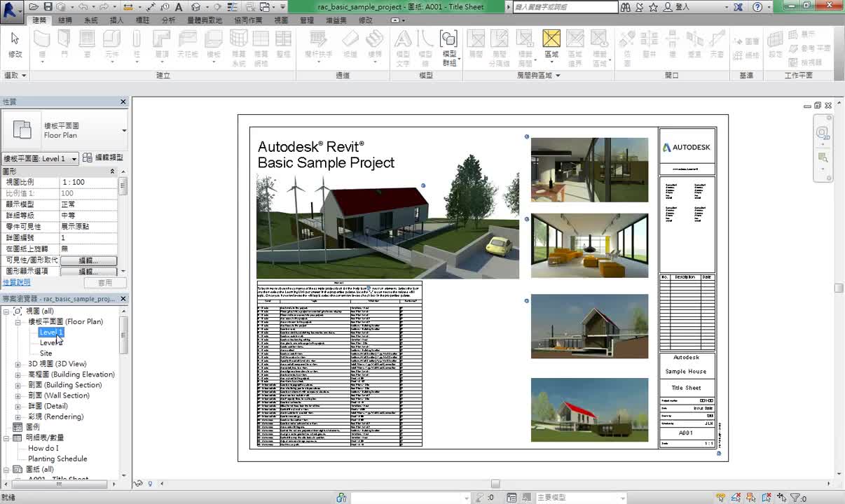
Task: Expand the Building Elevation tree node
Action: (18, 374)
